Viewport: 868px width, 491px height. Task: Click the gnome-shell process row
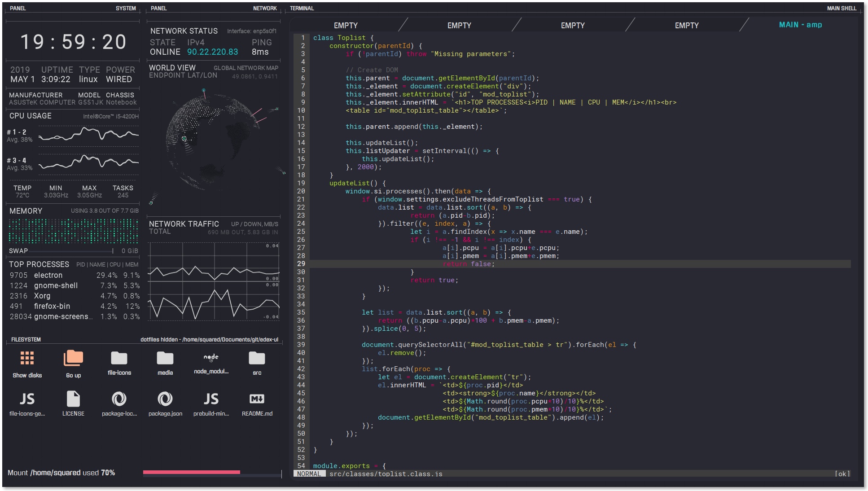point(75,285)
